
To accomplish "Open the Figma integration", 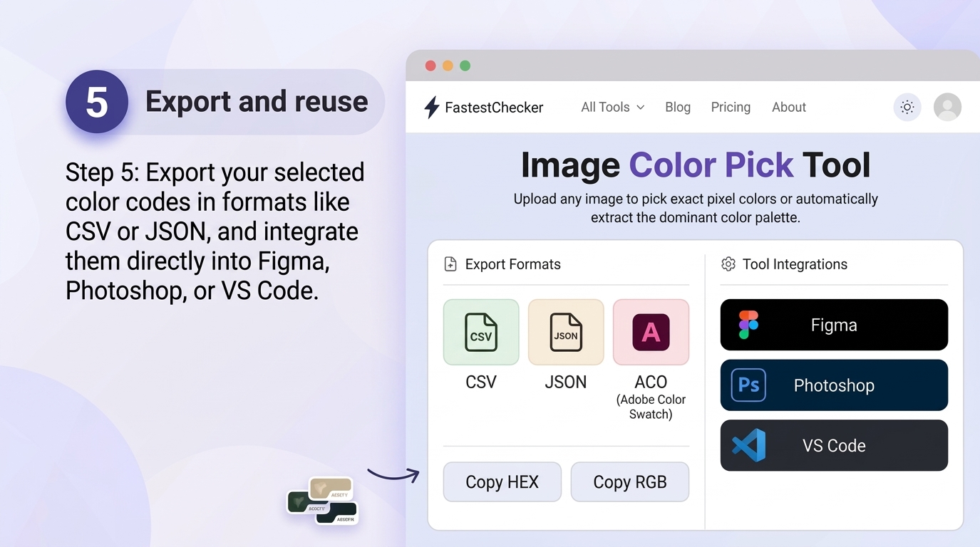I will click(x=834, y=325).
